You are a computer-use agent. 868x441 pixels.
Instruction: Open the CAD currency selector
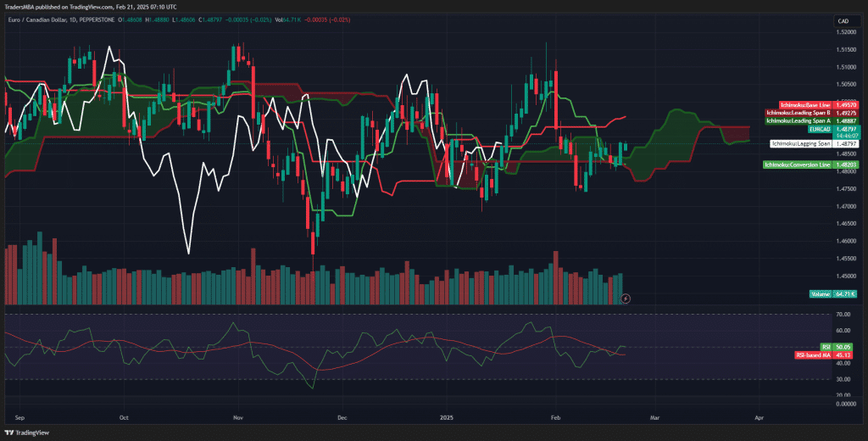(x=843, y=20)
